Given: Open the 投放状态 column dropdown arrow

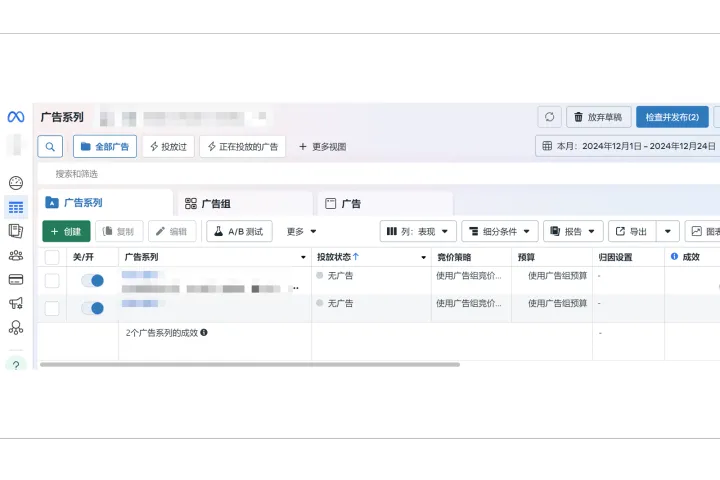Looking at the screenshot, I should [x=423, y=257].
